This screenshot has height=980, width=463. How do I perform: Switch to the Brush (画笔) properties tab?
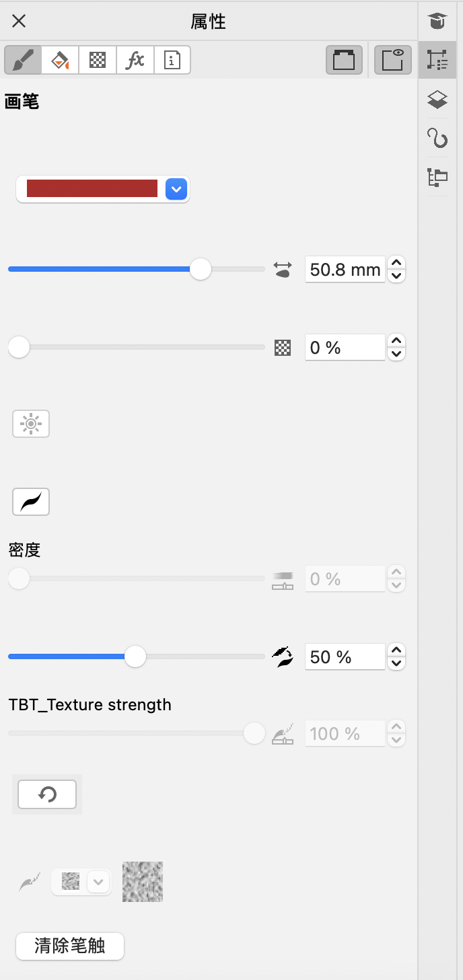pos(23,60)
